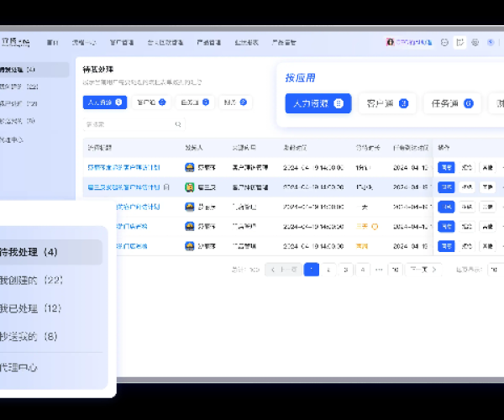Select the small sidebar item with count (12)
Image resolution: width=504 pixels, height=420 pixels.
point(18,103)
